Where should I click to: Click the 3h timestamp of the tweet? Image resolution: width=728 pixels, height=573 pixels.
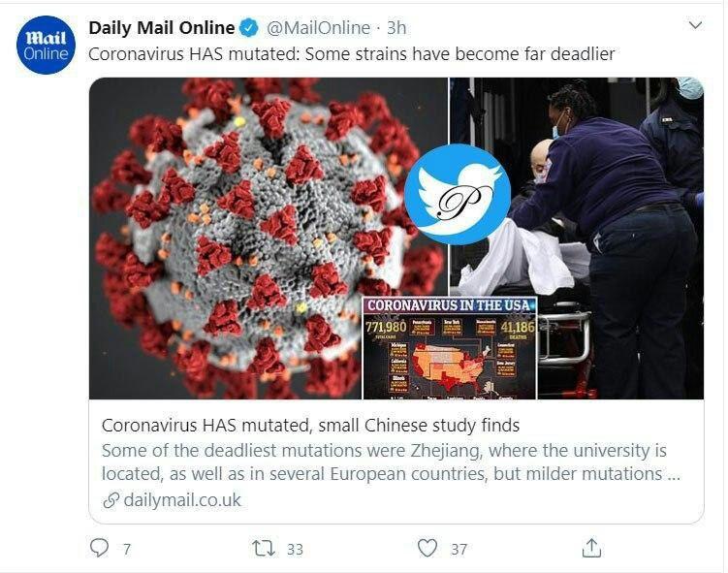coord(396,28)
